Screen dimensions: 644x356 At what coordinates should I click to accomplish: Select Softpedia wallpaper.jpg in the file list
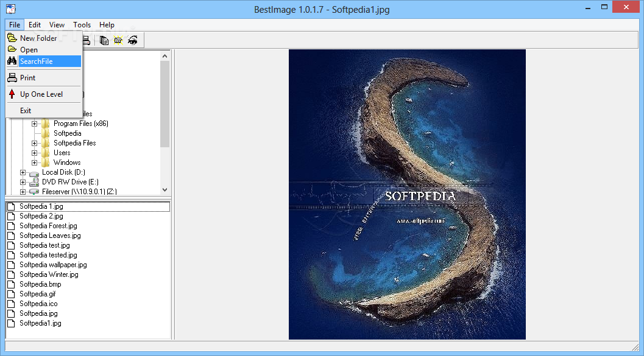(x=54, y=265)
